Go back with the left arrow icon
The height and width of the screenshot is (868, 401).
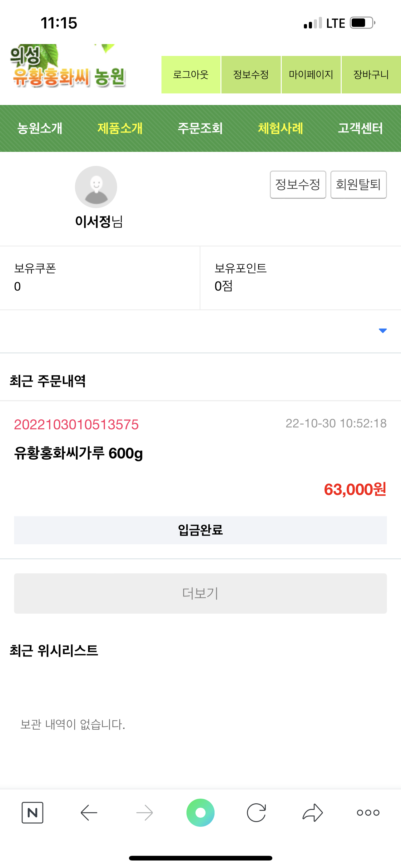(x=89, y=812)
